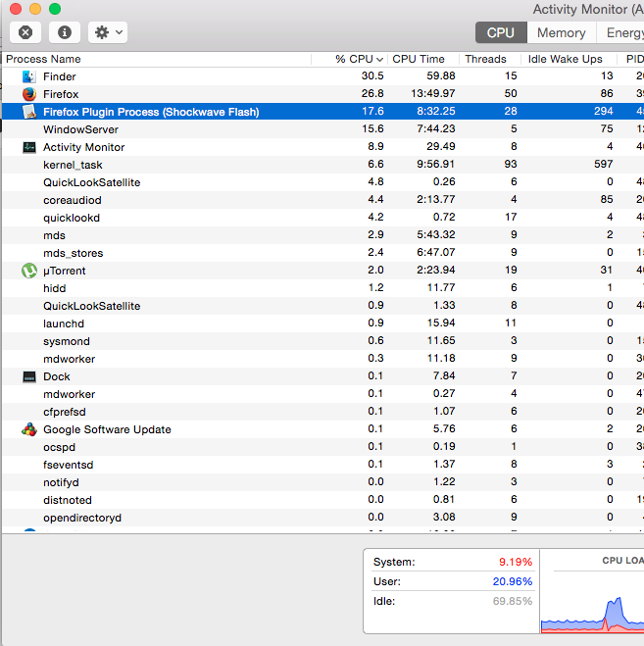The image size is (644, 646).
Task: Select the hidd process row
Action: tap(323, 288)
